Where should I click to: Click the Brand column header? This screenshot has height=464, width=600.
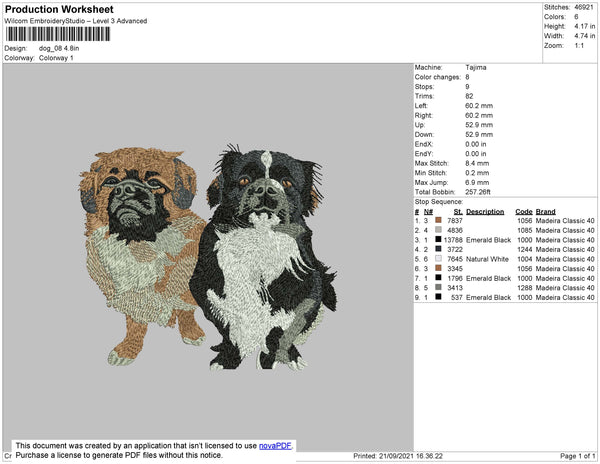coord(545,212)
